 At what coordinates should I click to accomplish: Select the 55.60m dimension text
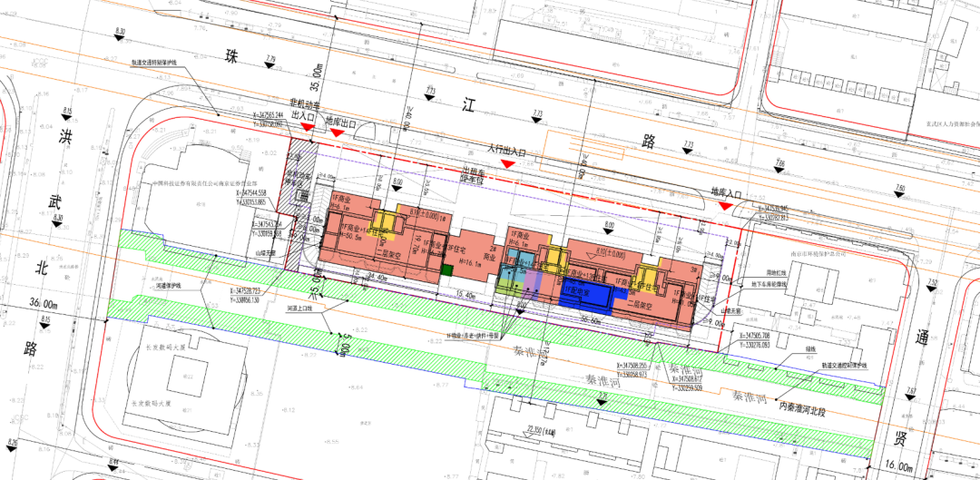pyautogui.click(x=592, y=318)
